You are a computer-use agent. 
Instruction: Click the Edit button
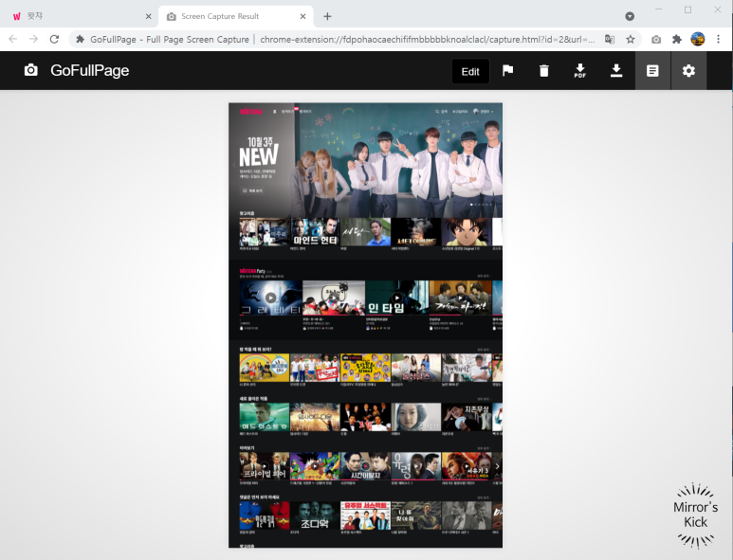tap(470, 71)
